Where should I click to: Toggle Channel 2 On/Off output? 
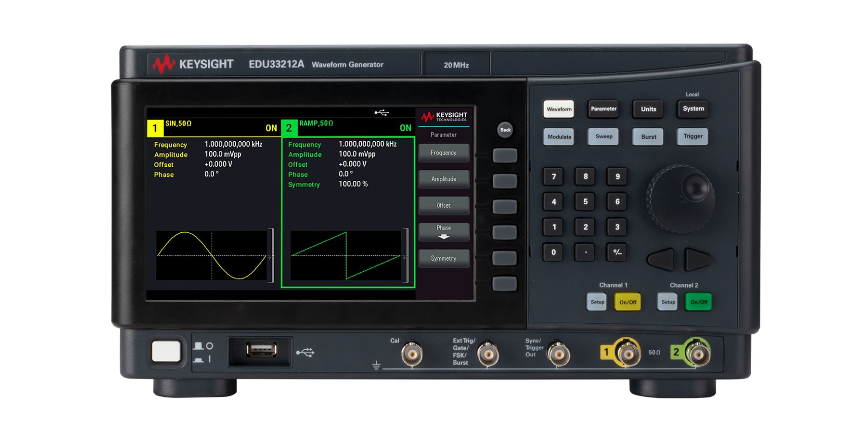point(698,302)
